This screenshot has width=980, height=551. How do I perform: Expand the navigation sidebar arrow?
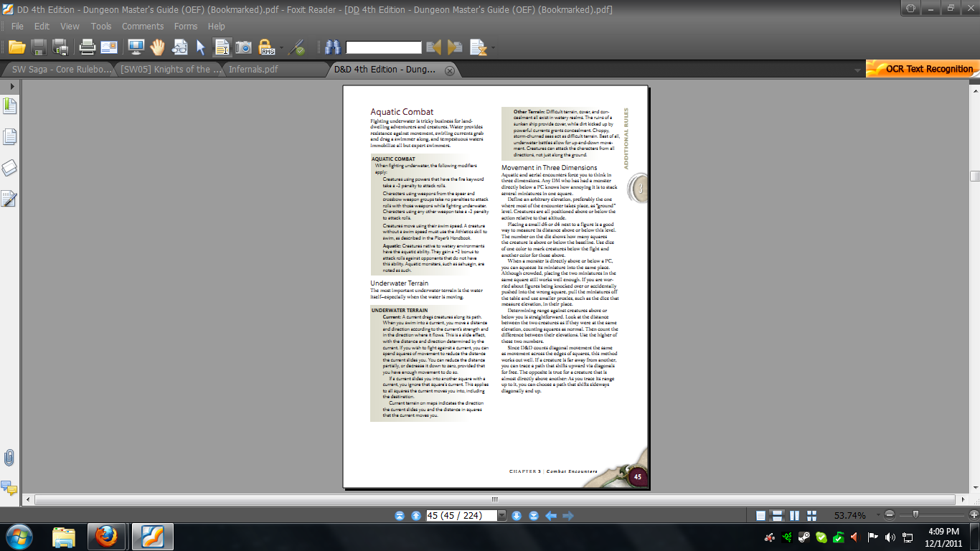[11, 86]
